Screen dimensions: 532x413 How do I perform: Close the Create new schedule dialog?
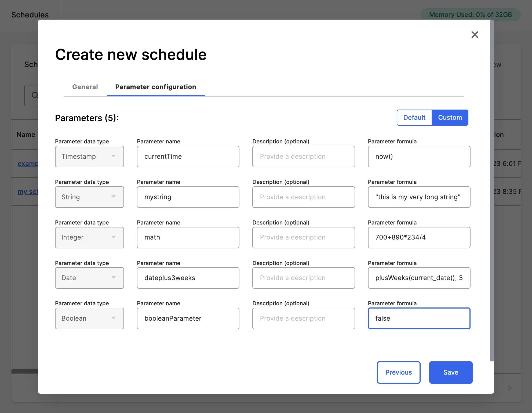(475, 35)
